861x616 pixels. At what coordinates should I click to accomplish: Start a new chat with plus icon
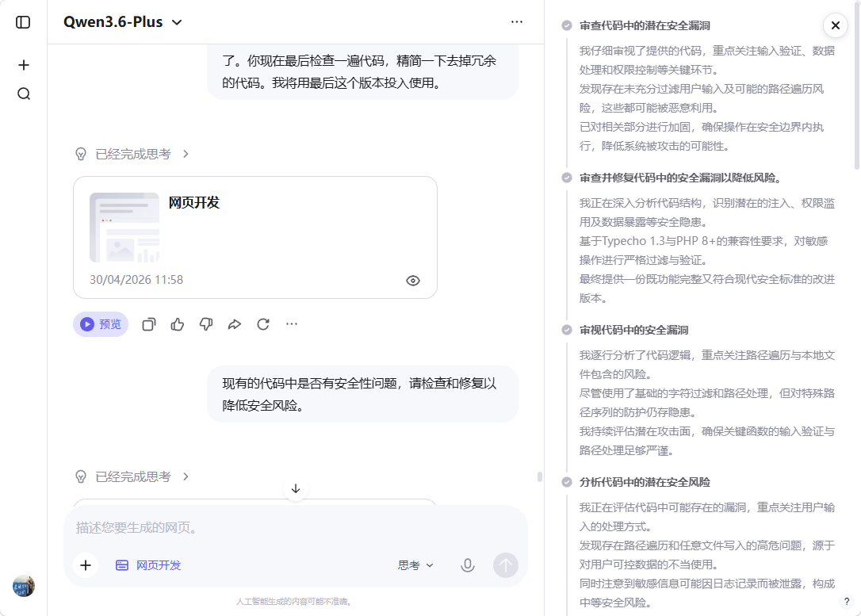click(24, 65)
